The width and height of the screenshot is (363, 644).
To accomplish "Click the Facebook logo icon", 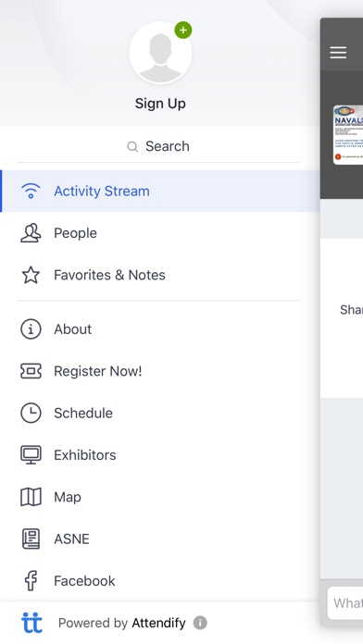I will pos(31,581).
